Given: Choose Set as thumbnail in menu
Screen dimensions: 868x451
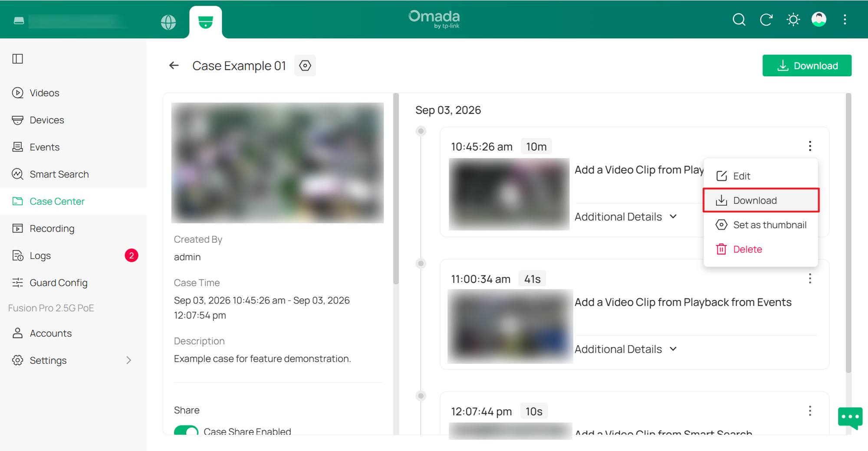Looking at the screenshot, I should (761, 225).
